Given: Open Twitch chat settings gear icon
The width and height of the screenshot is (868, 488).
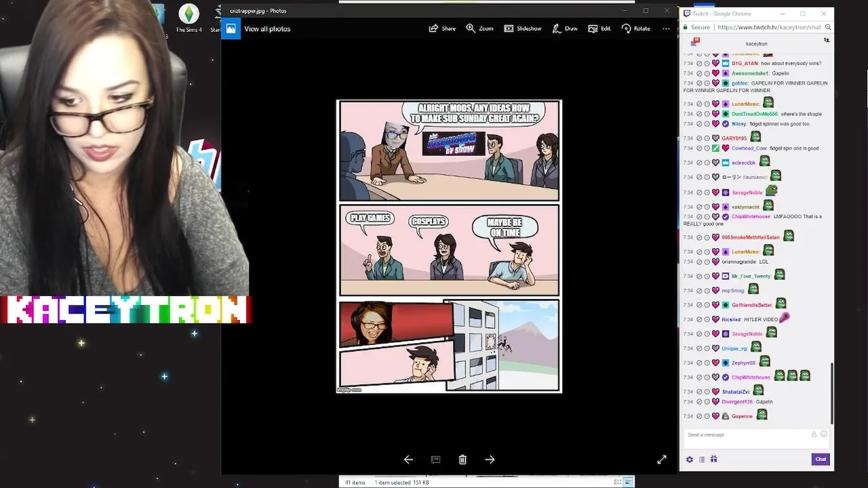Looking at the screenshot, I should click(x=690, y=459).
